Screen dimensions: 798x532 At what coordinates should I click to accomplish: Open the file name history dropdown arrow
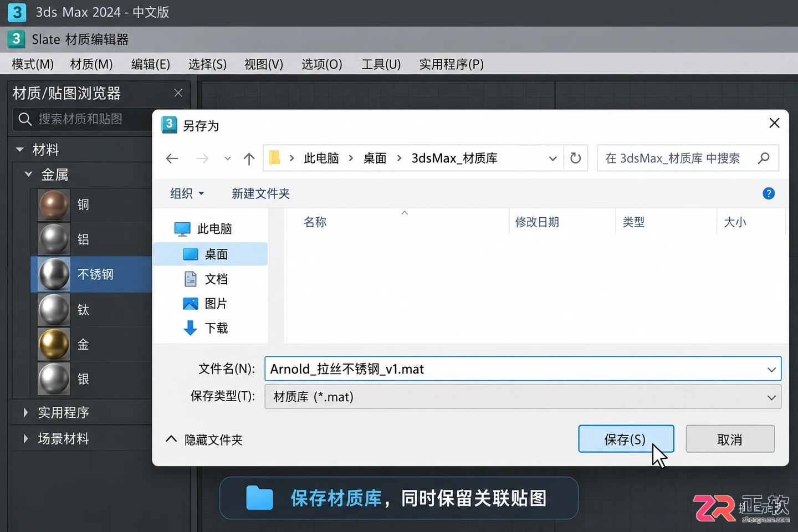[771, 369]
